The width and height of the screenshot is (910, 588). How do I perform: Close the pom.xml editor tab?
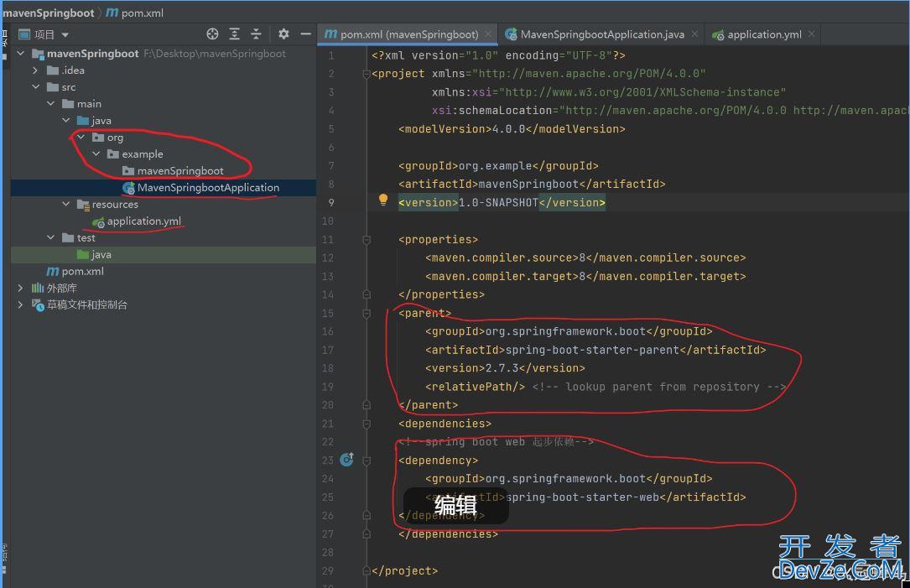click(488, 34)
